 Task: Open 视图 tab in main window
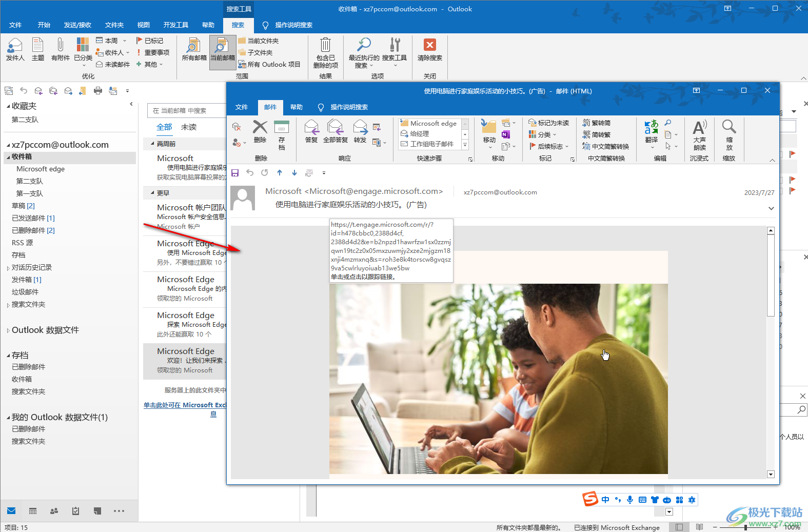[144, 25]
